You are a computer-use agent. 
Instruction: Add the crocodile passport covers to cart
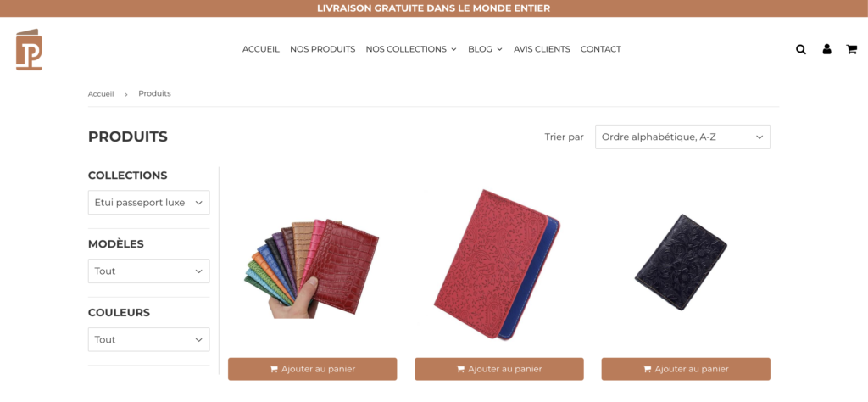pos(312,369)
